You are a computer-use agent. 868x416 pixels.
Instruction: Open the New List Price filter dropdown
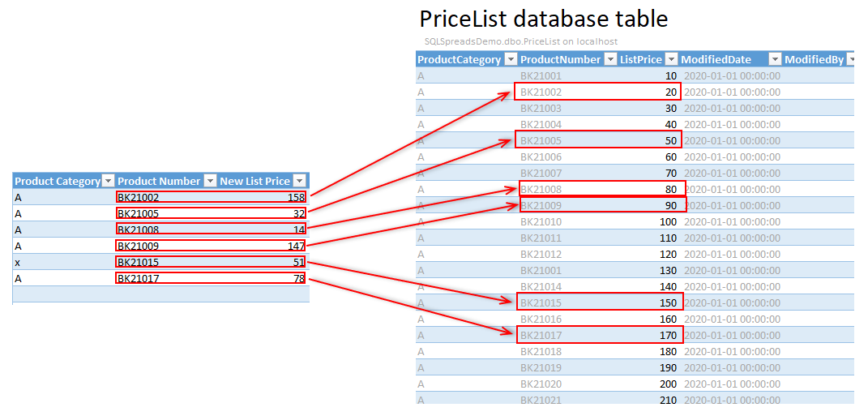tap(300, 181)
